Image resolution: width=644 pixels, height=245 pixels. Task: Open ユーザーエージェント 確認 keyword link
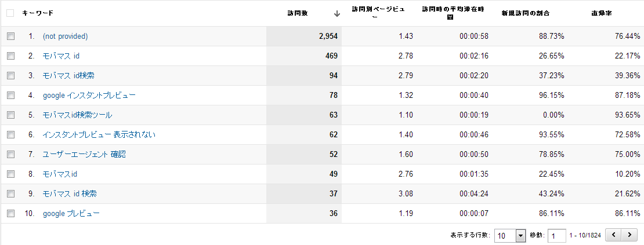(84, 155)
